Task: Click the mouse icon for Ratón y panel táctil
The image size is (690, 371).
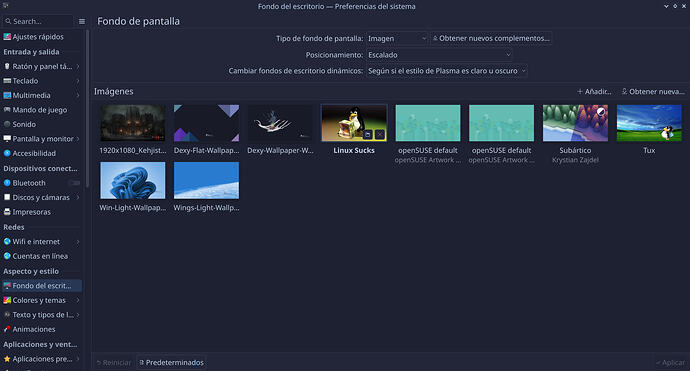Action: pyautogui.click(x=7, y=66)
